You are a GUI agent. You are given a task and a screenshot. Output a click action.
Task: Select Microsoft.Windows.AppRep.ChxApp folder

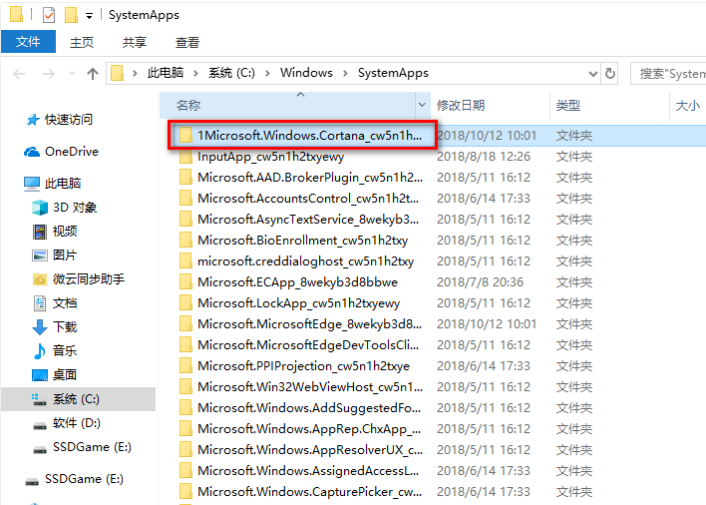pyautogui.click(x=300, y=429)
